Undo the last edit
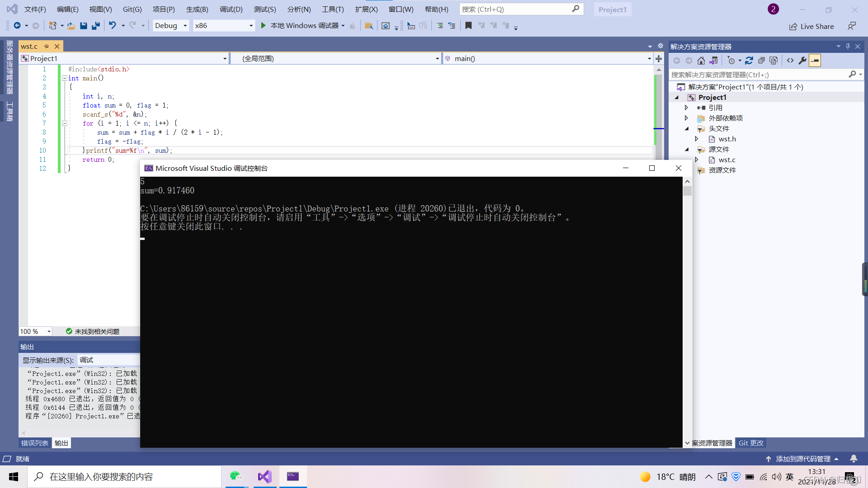Image resolution: width=868 pixels, height=488 pixels. pyautogui.click(x=112, y=26)
